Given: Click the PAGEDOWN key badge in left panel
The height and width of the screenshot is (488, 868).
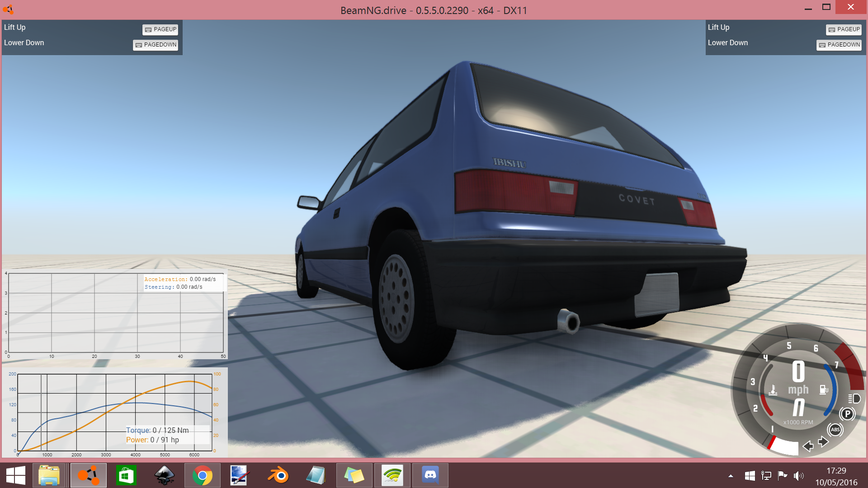Looking at the screenshot, I should click(156, 45).
